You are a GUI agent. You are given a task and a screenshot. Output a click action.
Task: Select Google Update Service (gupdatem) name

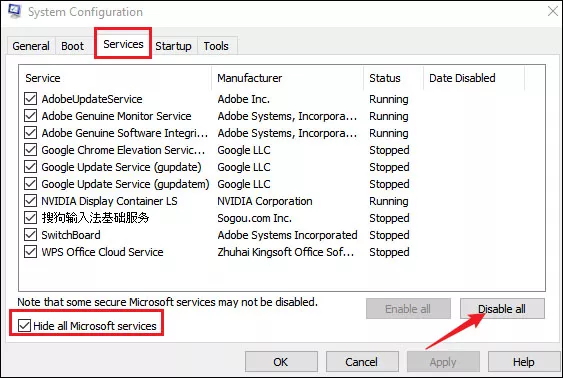coord(125,184)
